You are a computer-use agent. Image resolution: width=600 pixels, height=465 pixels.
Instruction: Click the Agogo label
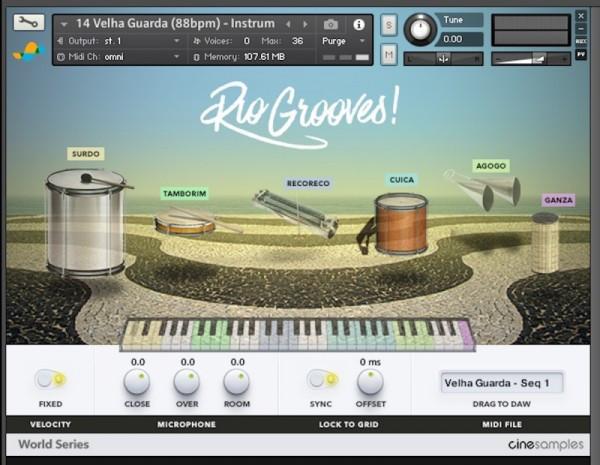[x=491, y=166]
